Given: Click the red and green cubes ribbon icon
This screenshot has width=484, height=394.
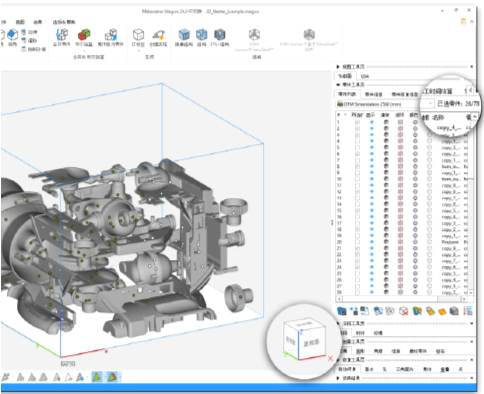Looking at the screenshot, I should (x=84, y=35).
